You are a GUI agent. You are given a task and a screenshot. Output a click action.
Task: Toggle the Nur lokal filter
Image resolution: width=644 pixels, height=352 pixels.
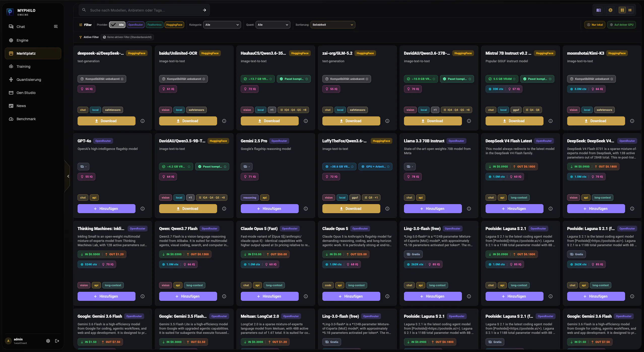(595, 25)
